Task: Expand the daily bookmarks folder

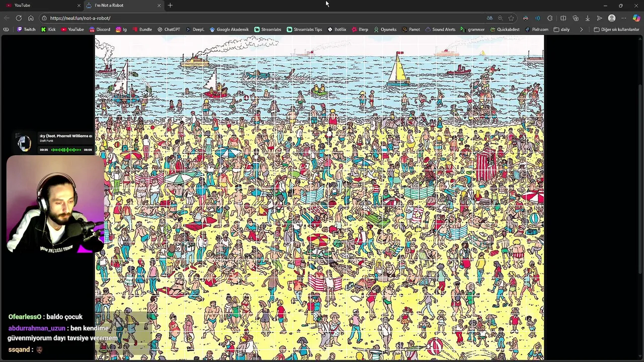Action: 561,30
